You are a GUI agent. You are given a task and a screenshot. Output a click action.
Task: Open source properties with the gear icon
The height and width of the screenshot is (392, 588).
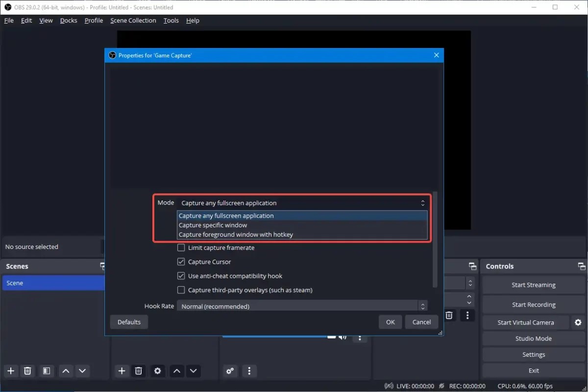tap(157, 371)
